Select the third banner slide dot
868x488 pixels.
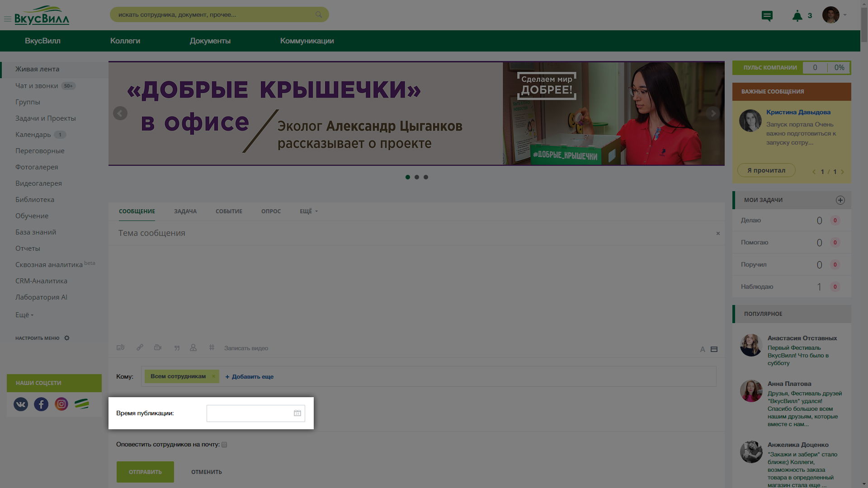point(426,177)
